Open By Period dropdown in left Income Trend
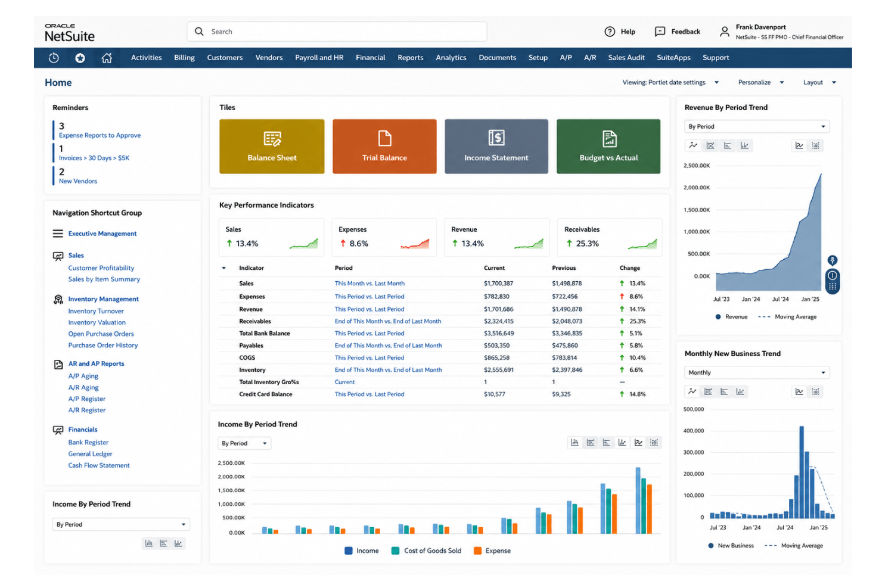882x588 pixels. 121,524
